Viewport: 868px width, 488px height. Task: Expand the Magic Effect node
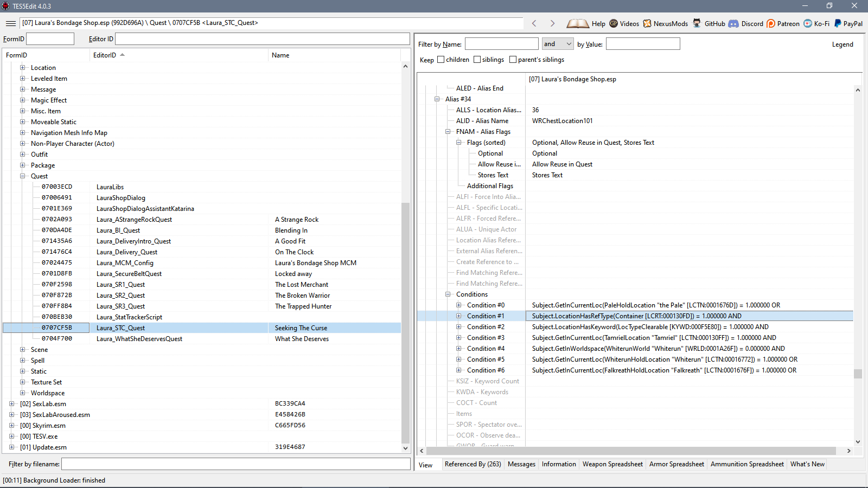pos(23,100)
